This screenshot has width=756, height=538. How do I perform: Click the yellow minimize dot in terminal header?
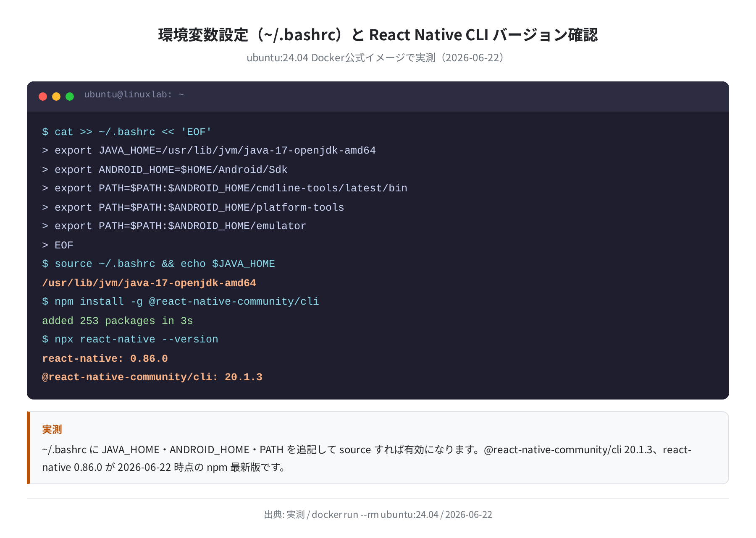pyautogui.click(x=56, y=97)
